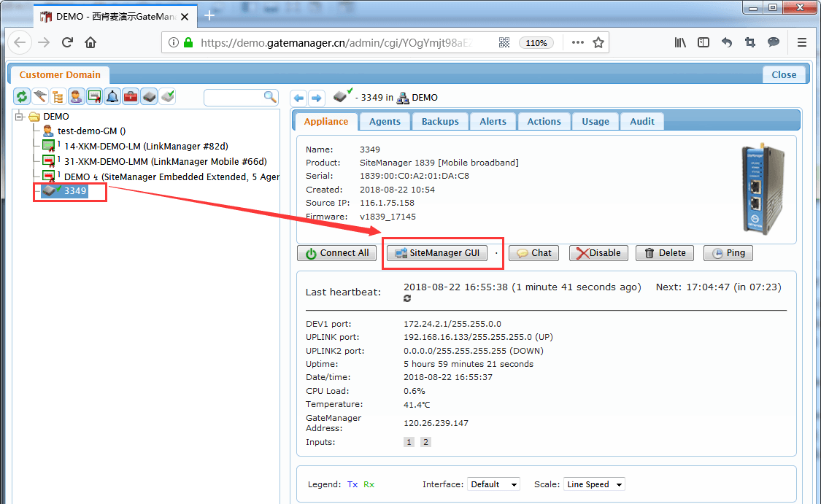Close the Customer Domain panel

[x=784, y=75]
